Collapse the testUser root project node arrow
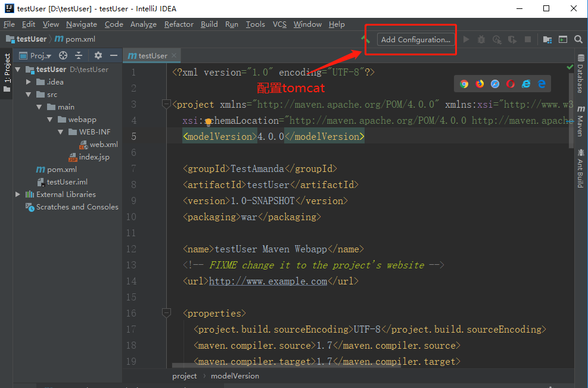 18,69
